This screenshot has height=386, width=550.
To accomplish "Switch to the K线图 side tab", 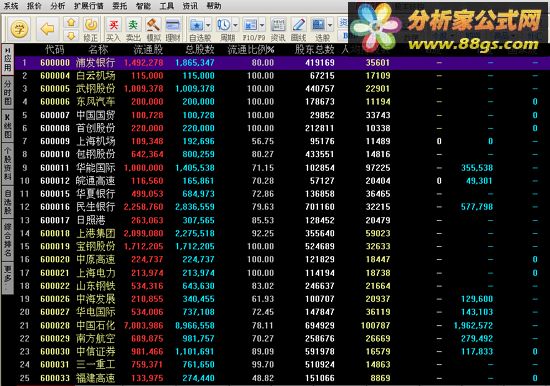I will click(x=7, y=126).
